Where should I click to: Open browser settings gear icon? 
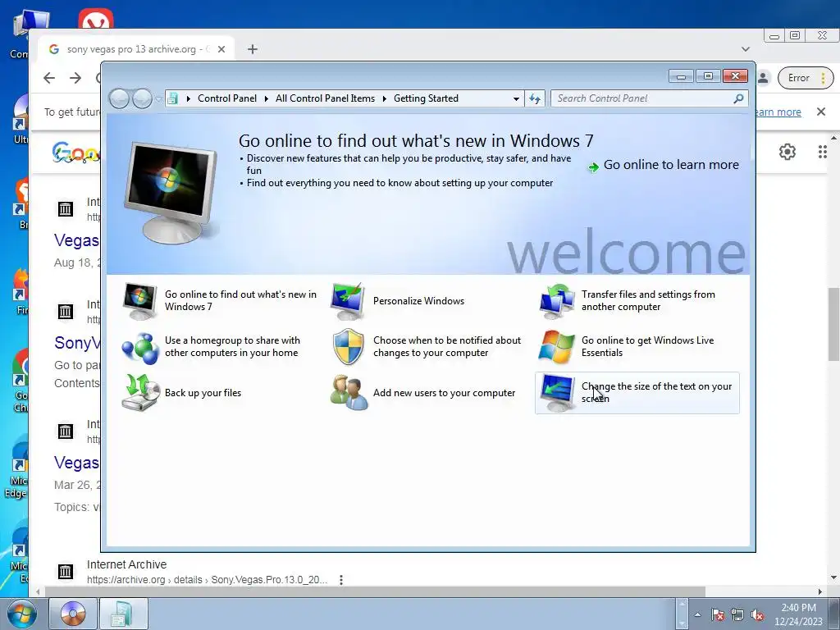[787, 152]
